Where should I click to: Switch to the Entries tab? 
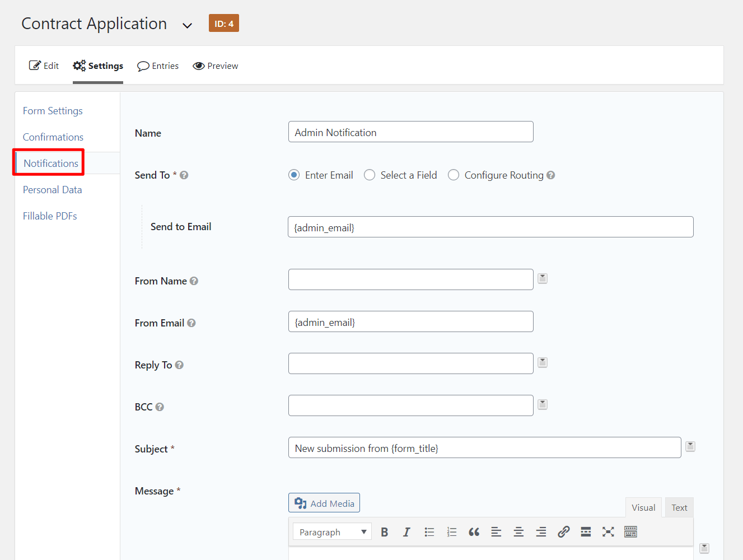158,66
